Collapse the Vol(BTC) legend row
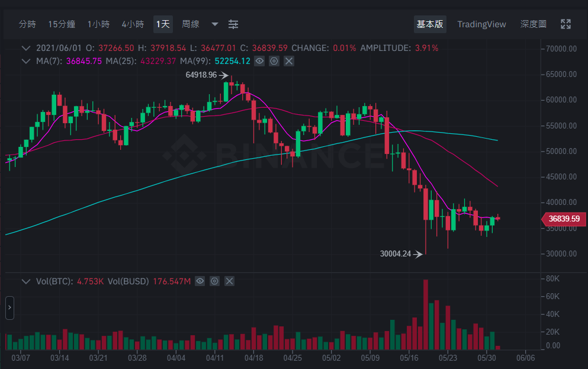The width and height of the screenshot is (588, 369). [x=26, y=281]
